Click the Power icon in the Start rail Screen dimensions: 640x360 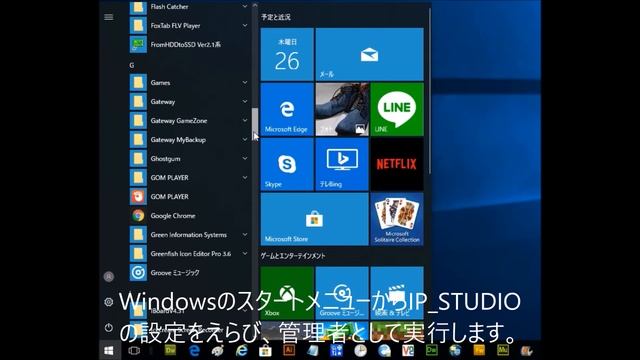click(x=109, y=327)
